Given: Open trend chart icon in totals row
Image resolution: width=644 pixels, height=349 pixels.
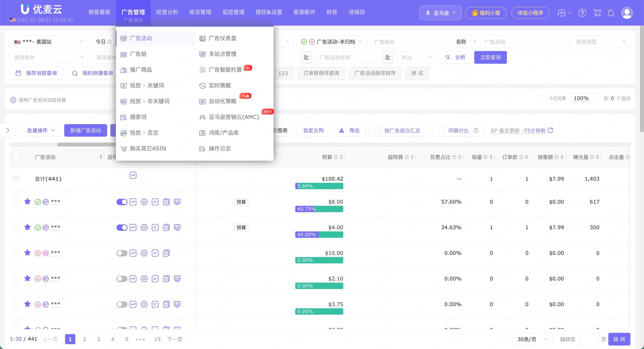Looking at the screenshot, I should [133, 175].
